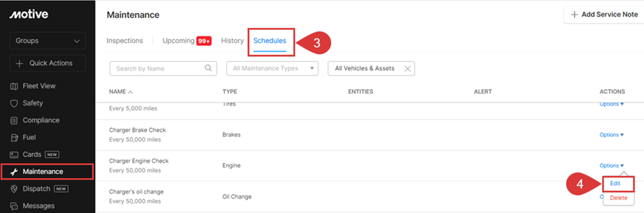Image resolution: width=644 pixels, height=213 pixels.
Task: Open the Dispatch location icon
Action: pos(14,188)
